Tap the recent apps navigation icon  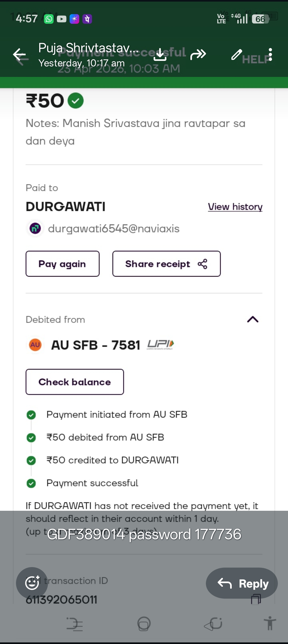(x=75, y=624)
